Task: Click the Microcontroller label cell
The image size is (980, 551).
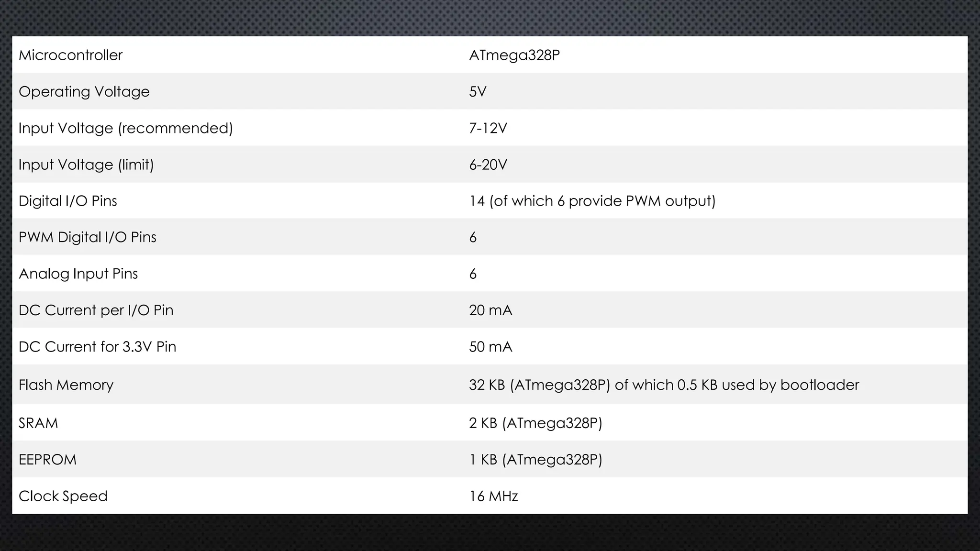Action: (70, 55)
